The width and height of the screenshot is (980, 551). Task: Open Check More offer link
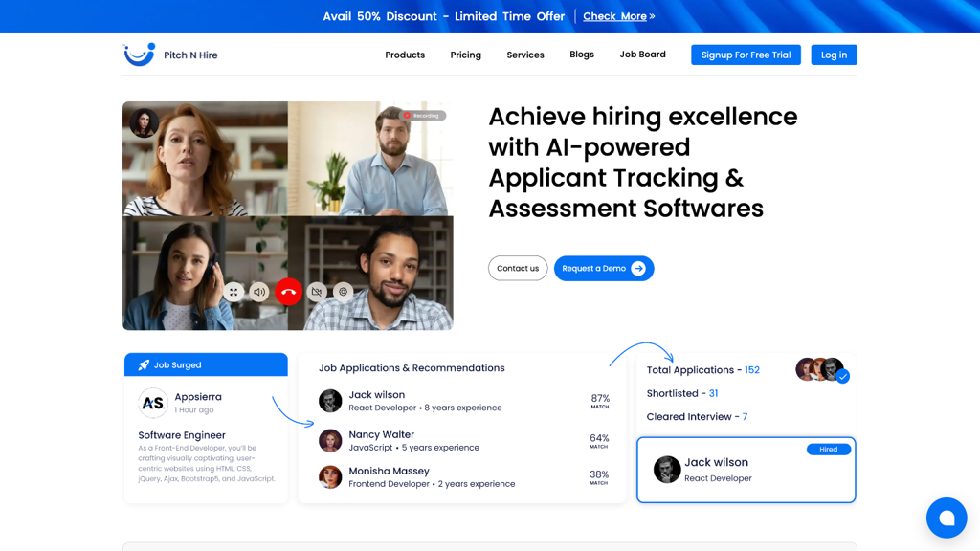pyautogui.click(x=616, y=15)
